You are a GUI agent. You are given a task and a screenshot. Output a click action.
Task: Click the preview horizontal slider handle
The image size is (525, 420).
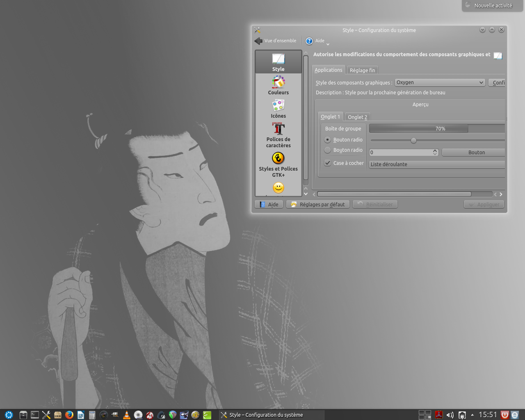tap(413, 141)
